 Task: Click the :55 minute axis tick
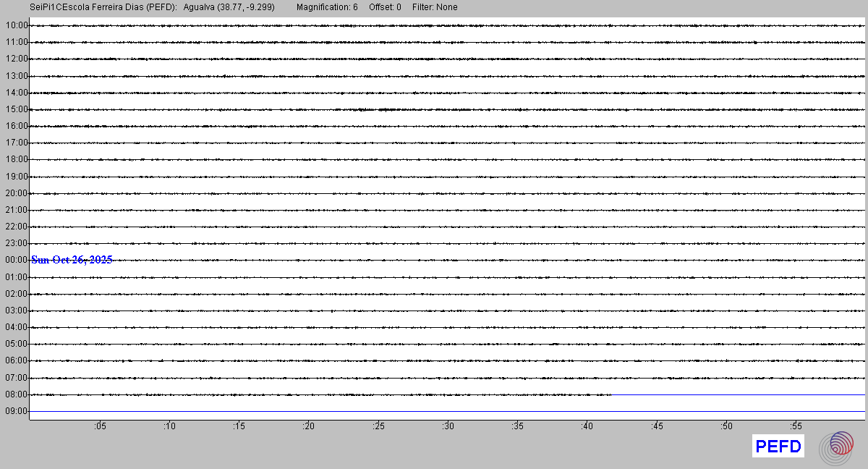796,426
